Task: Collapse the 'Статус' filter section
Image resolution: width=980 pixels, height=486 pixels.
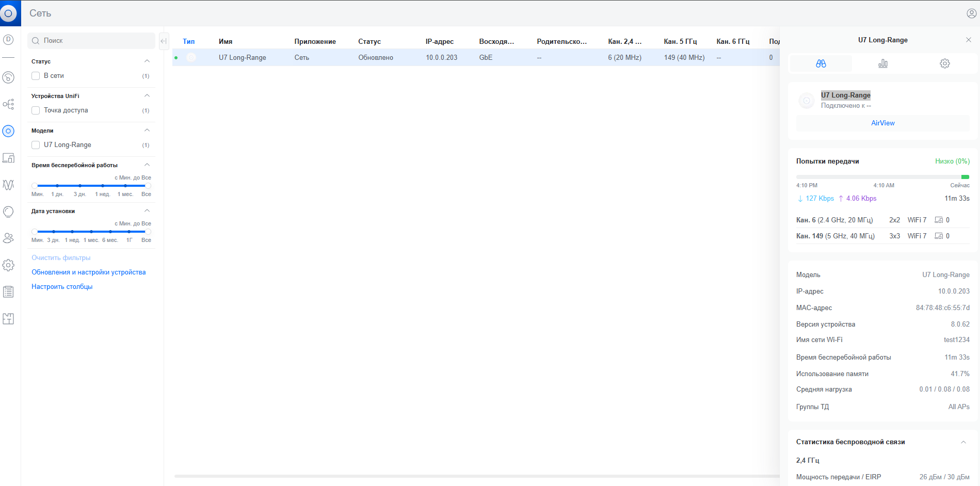Action: (147, 61)
